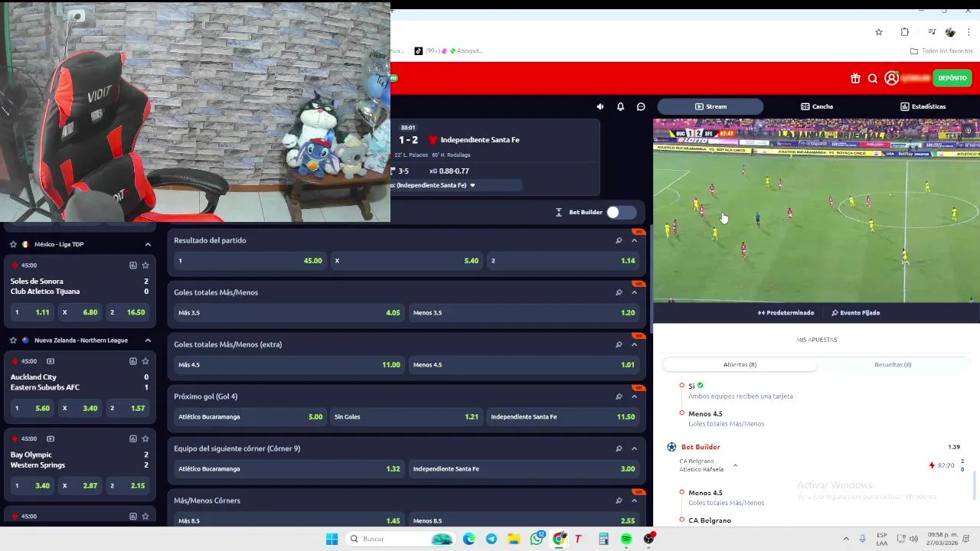Open the Windows Start menu

(x=332, y=539)
